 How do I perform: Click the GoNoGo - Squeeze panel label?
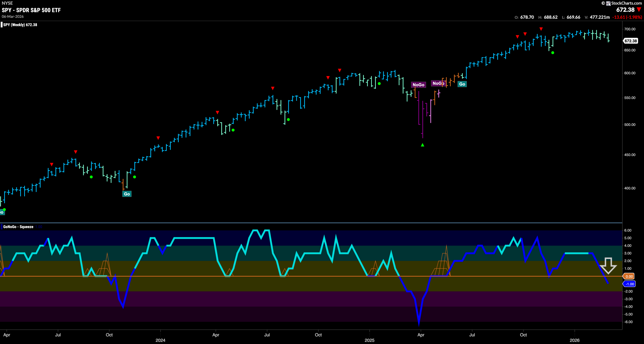click(x=18, y=227)
